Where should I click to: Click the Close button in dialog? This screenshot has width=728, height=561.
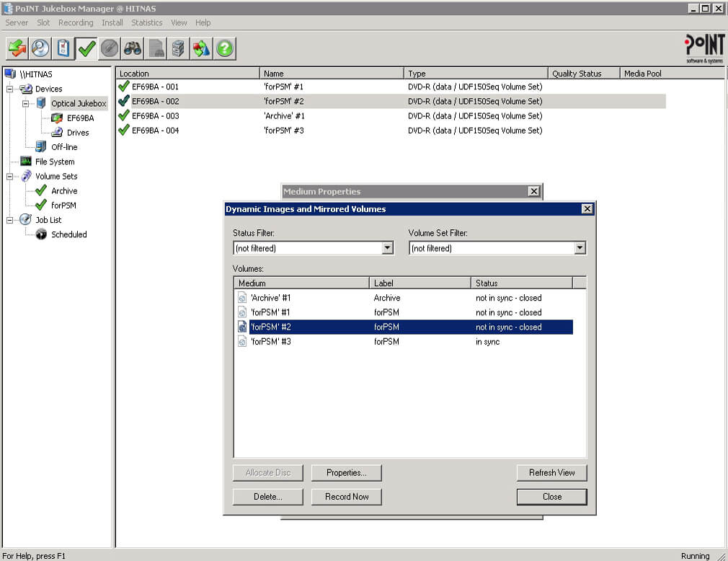[551, 497]
